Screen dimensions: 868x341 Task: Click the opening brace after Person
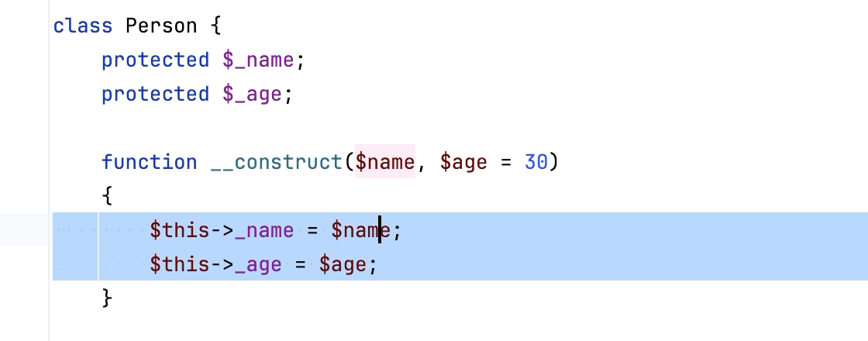click(215, 26)
